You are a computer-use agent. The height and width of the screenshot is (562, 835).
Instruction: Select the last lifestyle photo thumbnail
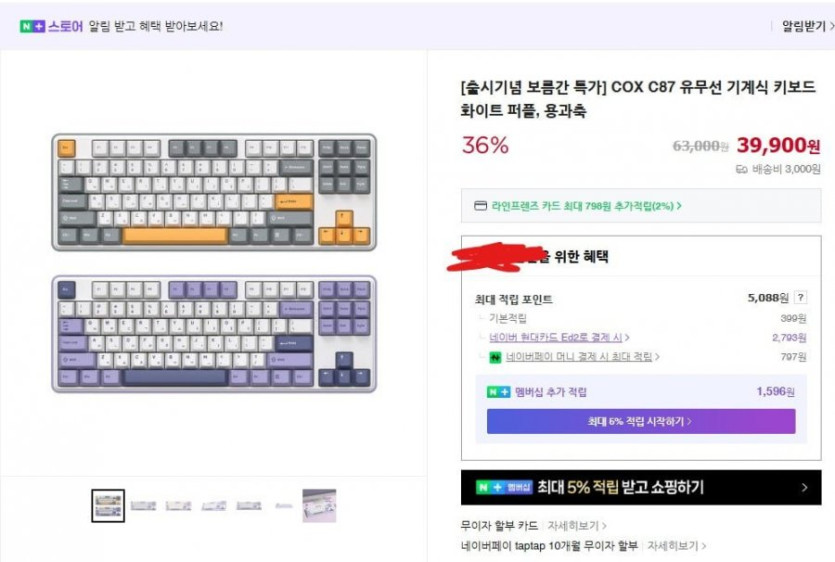click(320, 505)
